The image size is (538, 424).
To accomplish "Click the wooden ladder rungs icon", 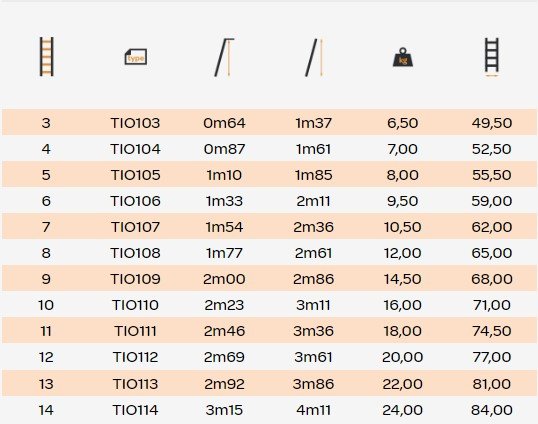I will tap(47, 57).
